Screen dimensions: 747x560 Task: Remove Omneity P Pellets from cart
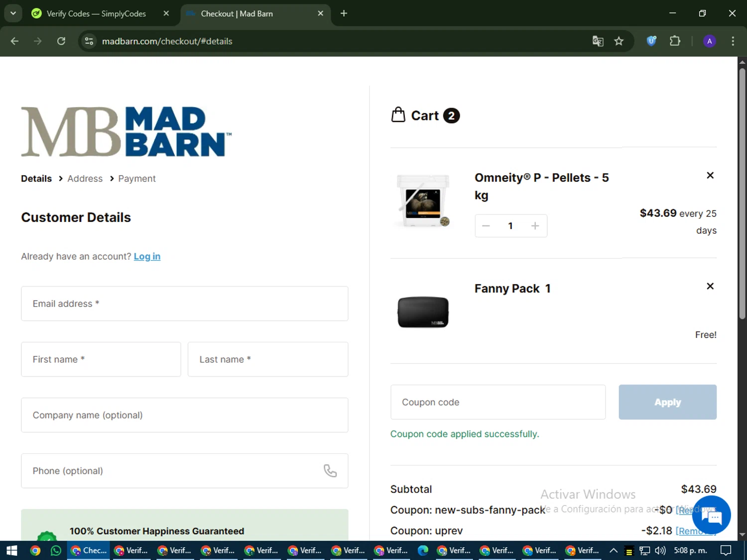tap(710, 175)
